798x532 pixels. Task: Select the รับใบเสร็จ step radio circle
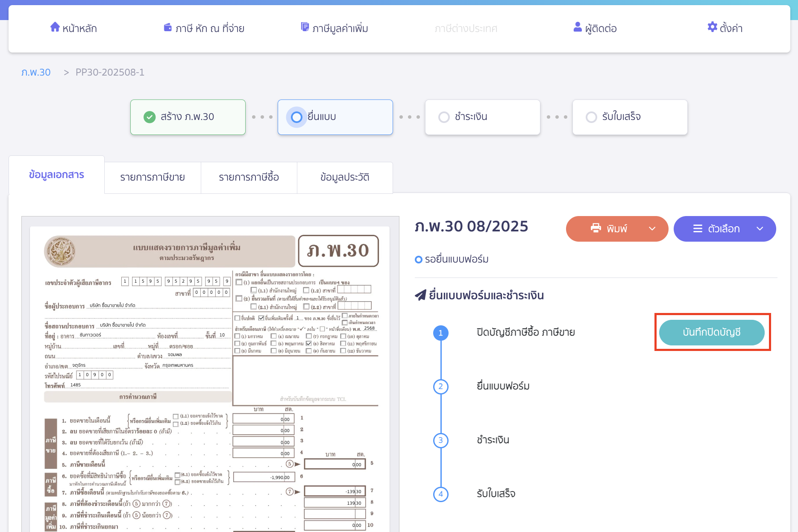pos(591,117)
